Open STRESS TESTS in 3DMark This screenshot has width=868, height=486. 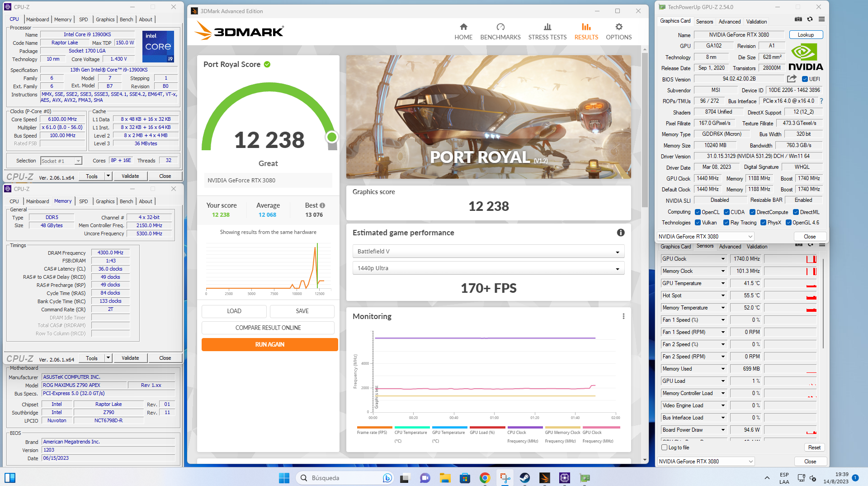point(547,32)
